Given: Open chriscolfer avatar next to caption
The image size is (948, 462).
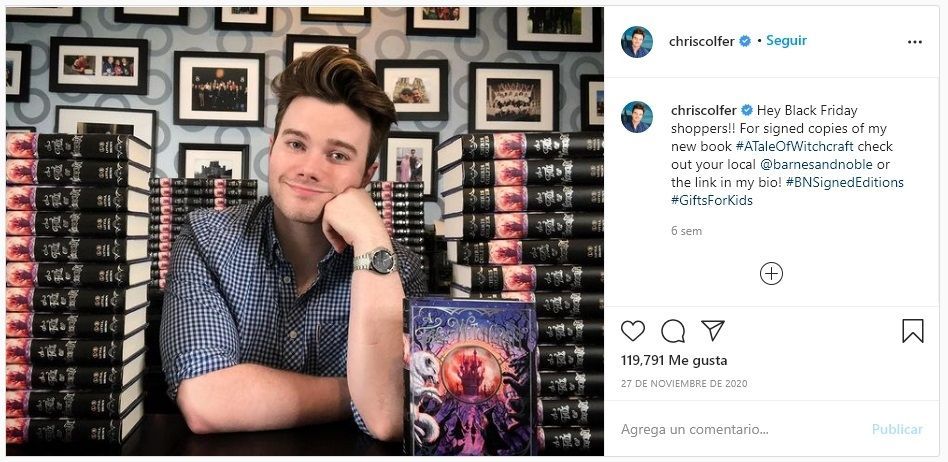Looking at the screenshot, I should [x=637, y=117].
